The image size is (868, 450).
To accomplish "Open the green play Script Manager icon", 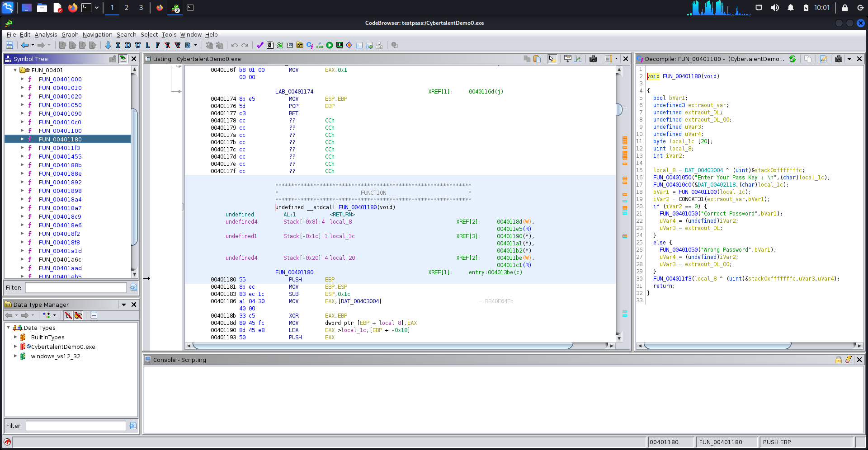I will pos(330,45).
